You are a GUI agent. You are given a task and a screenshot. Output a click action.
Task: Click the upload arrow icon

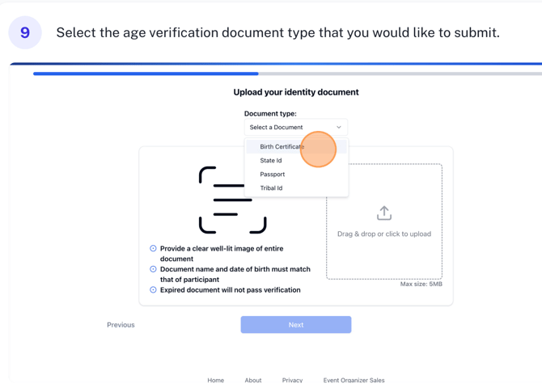[x=384, y=213]
